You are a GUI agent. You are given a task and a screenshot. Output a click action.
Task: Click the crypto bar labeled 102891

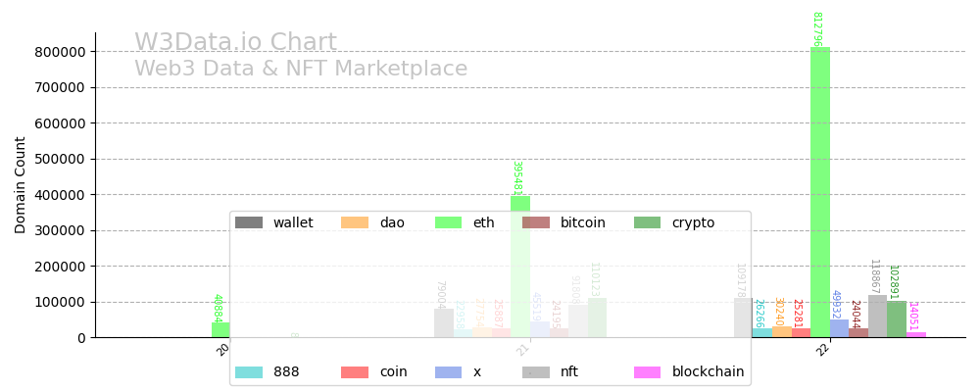897,319
